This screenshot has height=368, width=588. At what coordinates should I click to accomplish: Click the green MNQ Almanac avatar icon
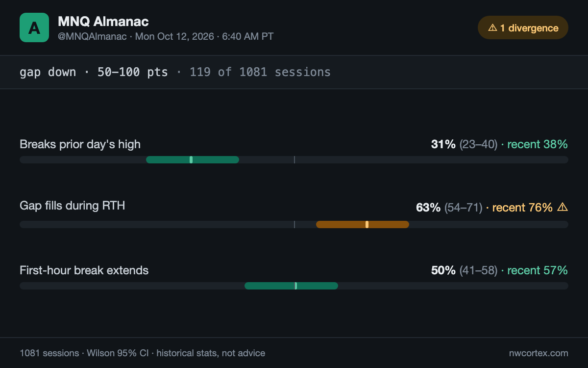[x=34, y=27]
